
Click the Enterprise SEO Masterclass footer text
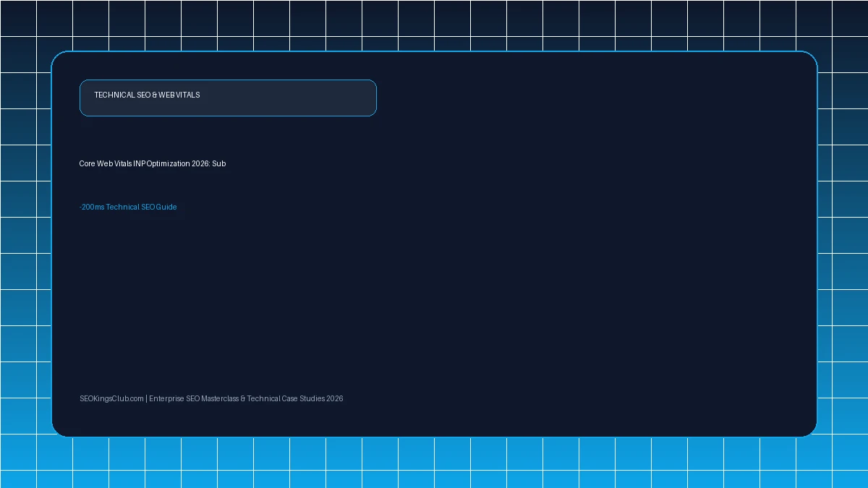point(194,399)
